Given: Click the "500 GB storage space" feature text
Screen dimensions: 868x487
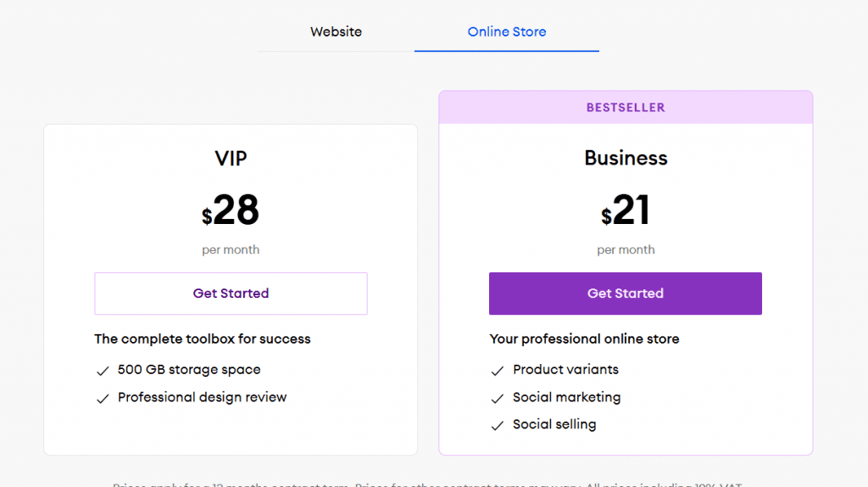Looking at the screenshot, I should click(x=189, y=370).
